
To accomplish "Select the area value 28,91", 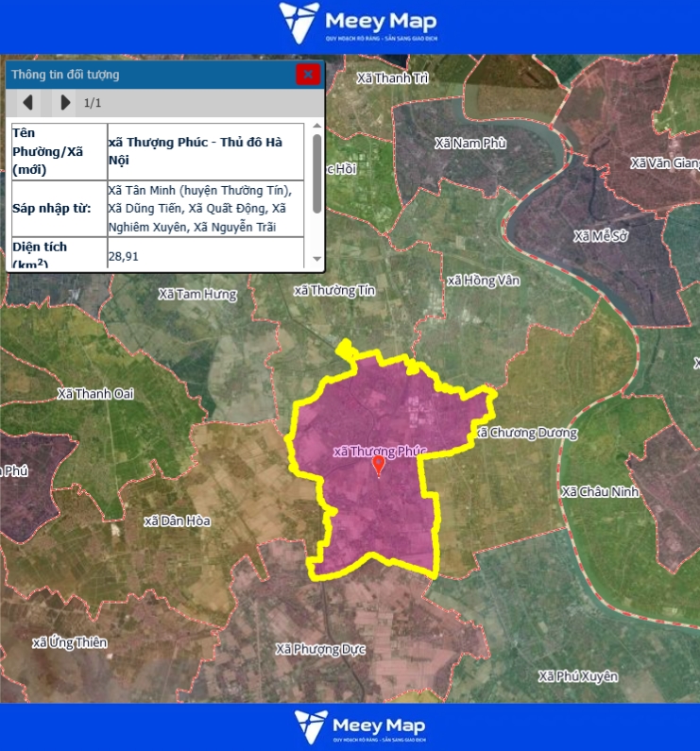I will [124, 256].
